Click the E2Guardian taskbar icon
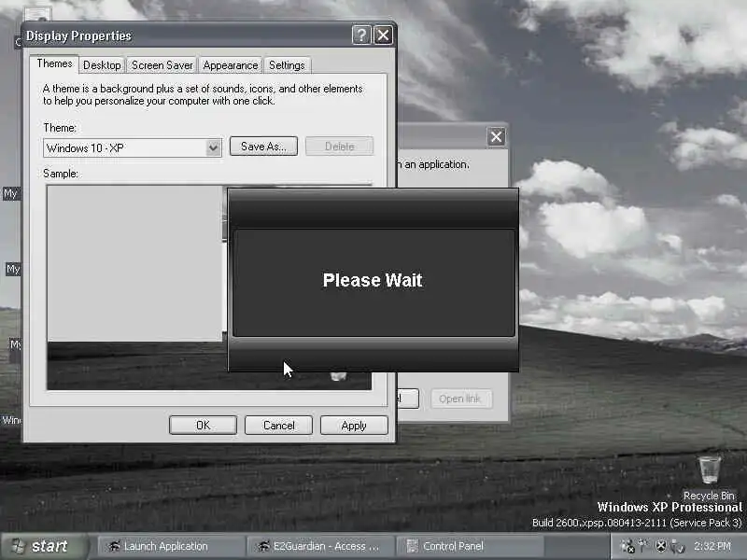The width and height of the screenshot is (747, 560). coord(263,546)
